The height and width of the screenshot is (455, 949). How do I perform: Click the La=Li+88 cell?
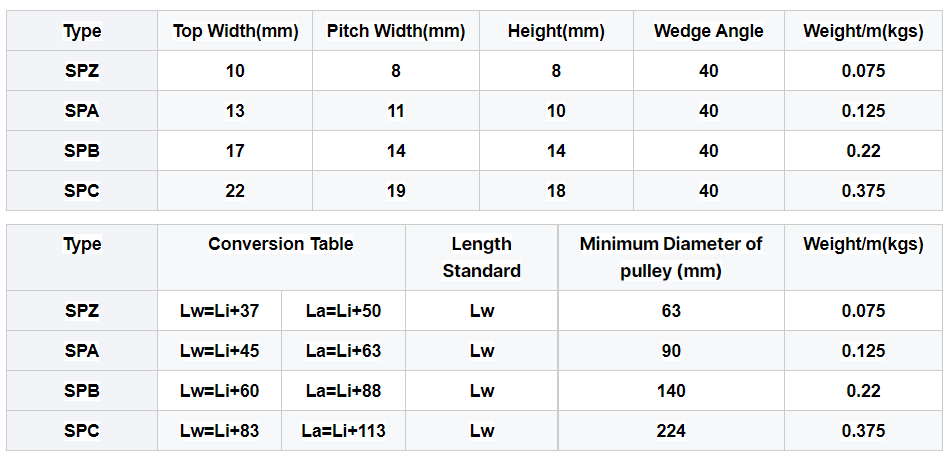343,390
